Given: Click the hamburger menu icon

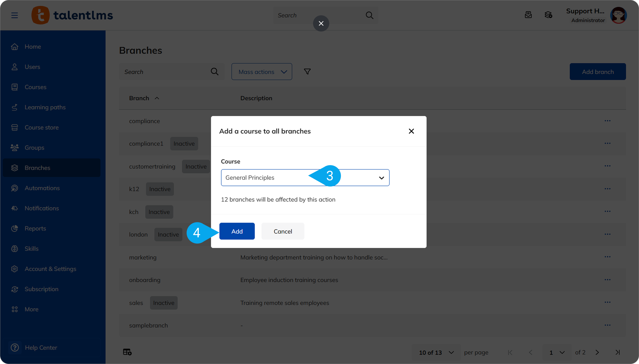Looking at the screenshot, I should (x=14, y=15).
